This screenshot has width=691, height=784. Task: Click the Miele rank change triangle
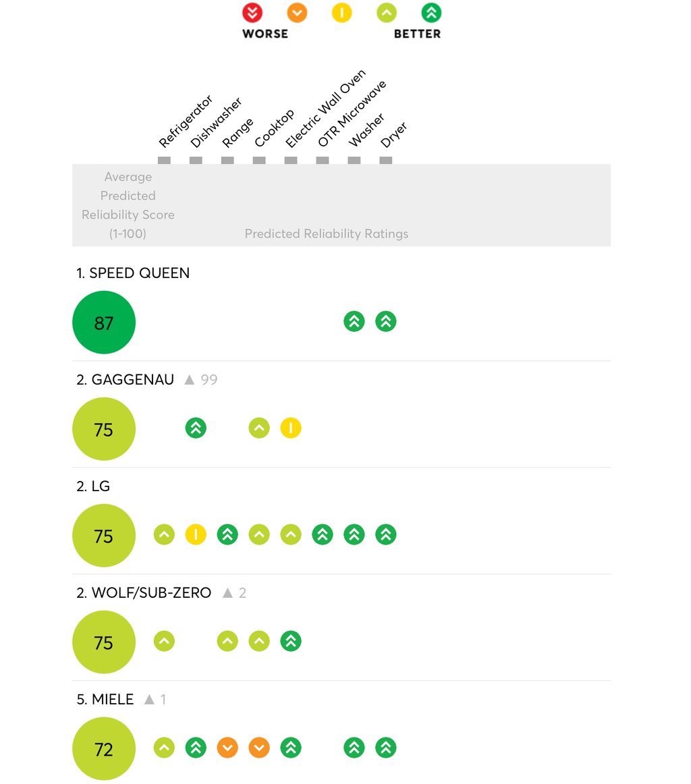tap(149, 699)
